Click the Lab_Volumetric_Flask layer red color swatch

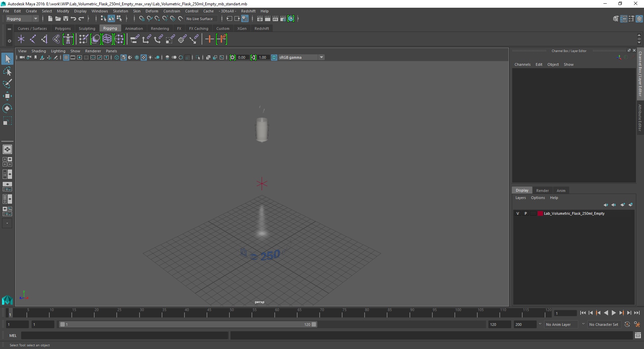(x=540, y=213)
